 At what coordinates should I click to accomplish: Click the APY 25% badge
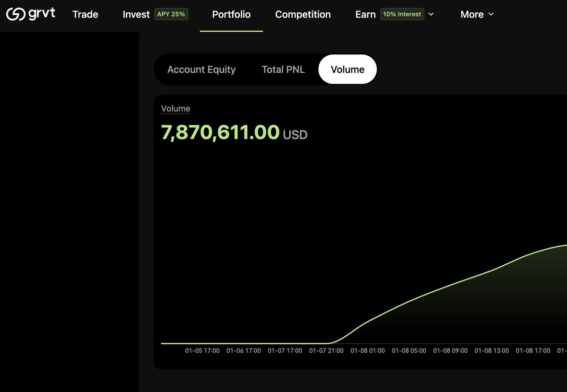tap(171, 14)
